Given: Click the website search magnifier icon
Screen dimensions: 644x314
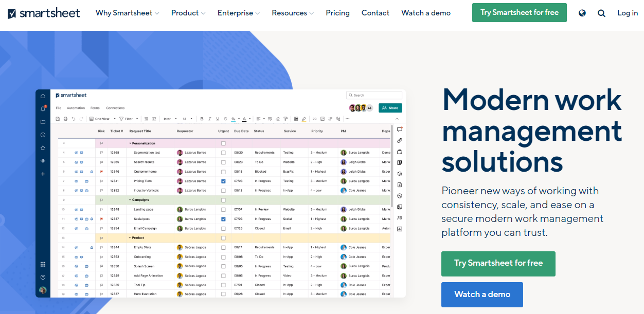Looking at the screenshot, I should coord(601,13).
